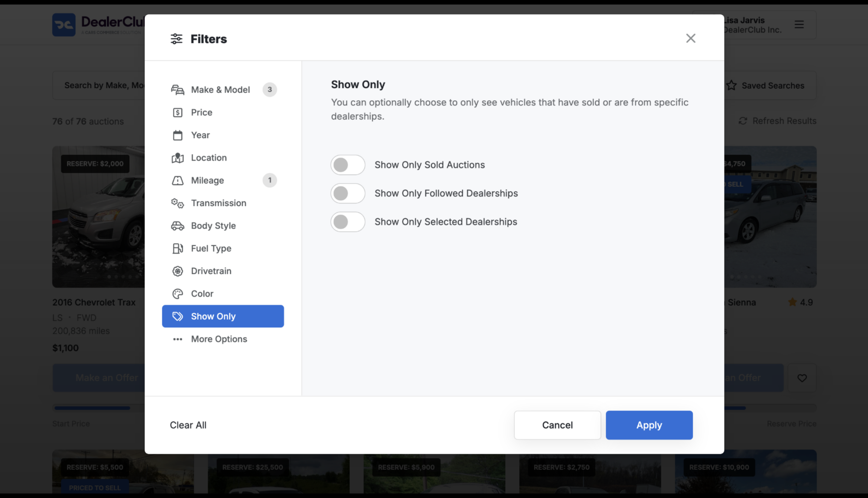
Task: Toggle Show Only Sold Auctions switch
Action: pos(348,165)
